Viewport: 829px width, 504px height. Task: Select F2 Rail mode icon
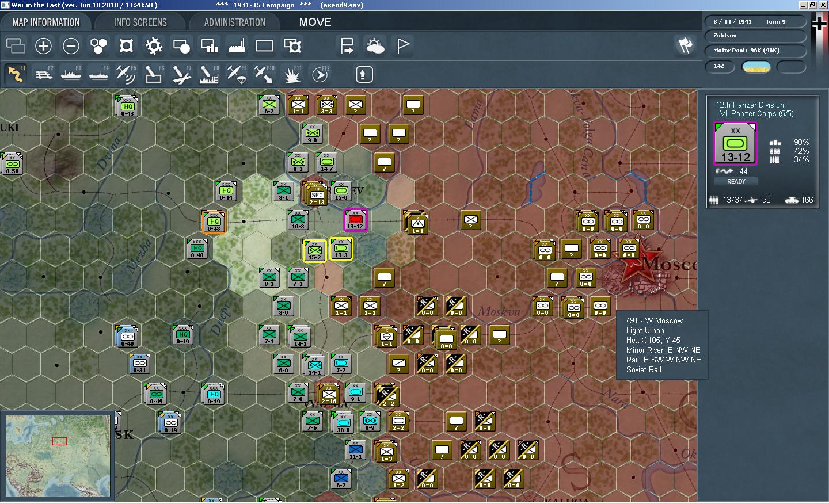point(43,74)
